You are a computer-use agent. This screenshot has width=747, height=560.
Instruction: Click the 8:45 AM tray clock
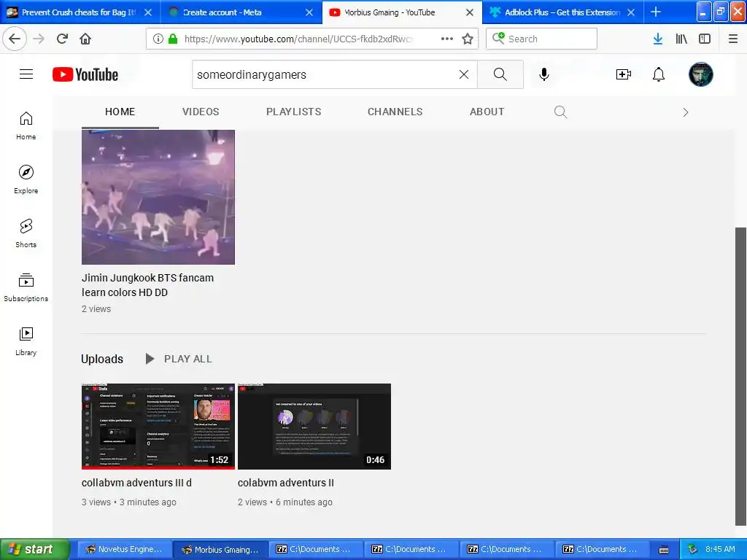[x=720, y=549]
